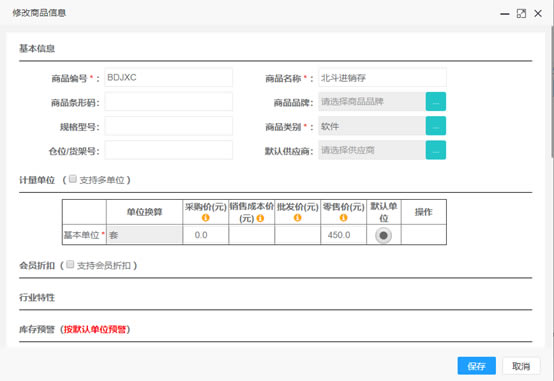Click the 单位换算 column header
The width and height of the screenshot is (554, 381).
click(x=145, y=212)
